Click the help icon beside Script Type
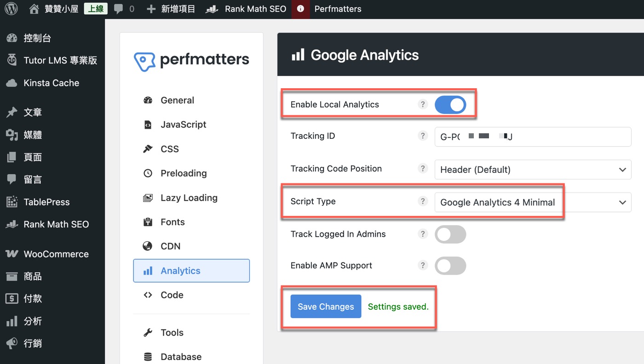644x364 pixels. point(423,201)
